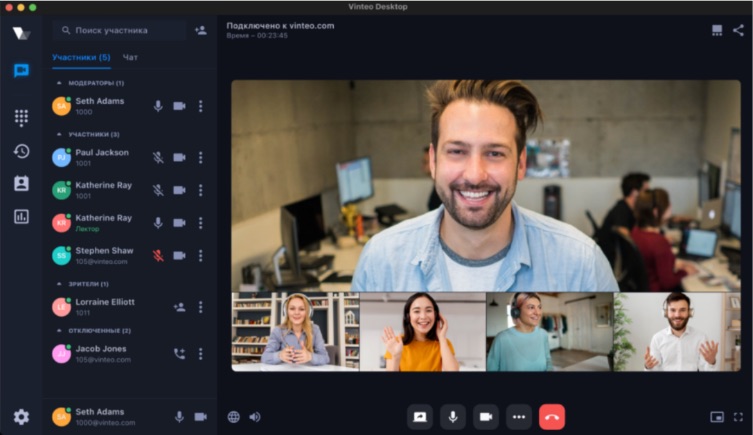The width and height of the screenshot is (753, 435).
Task: Hang up the call with red button
Action: click(552, 417)
